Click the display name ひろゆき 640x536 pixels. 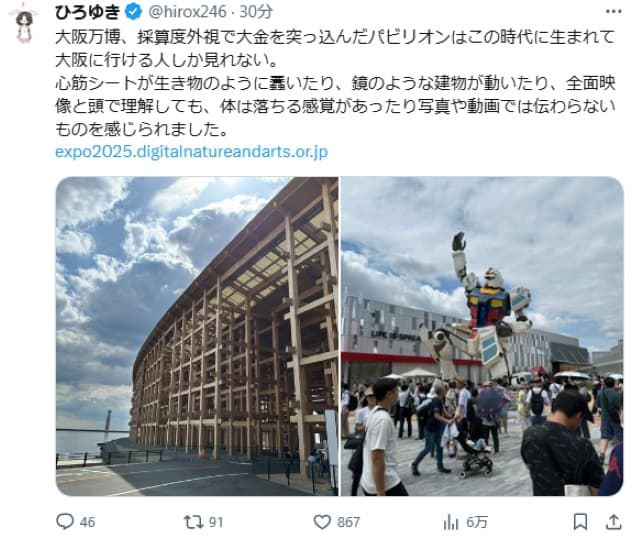tap(87, 12)
